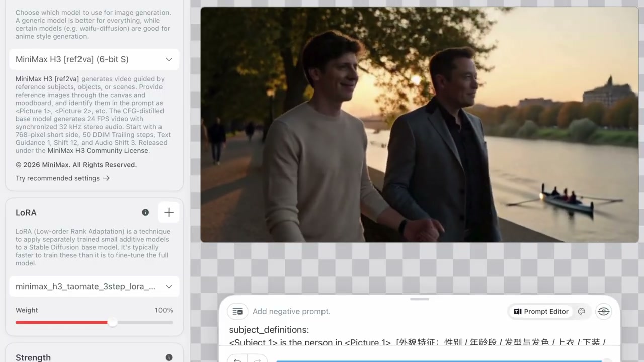Viewport: 644px width, 362px height.
Task: Click Try recommended settings link
Action: coord(62,178)
